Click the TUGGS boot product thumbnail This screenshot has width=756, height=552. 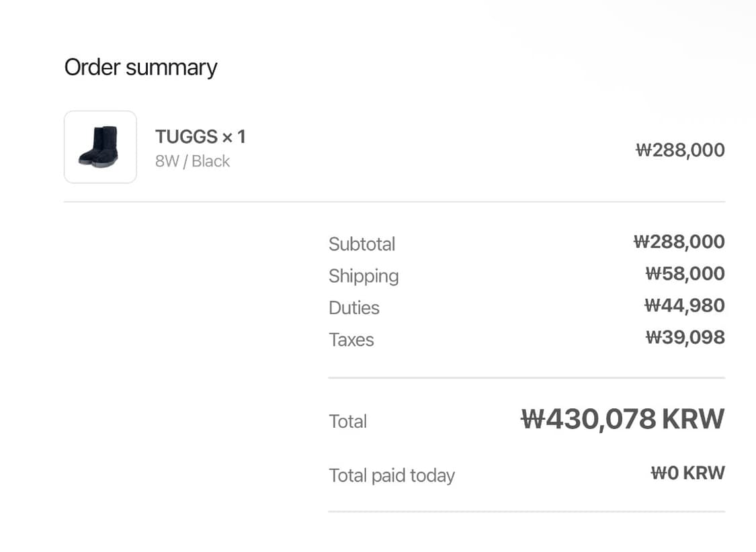pyautogui.click(x=100, y=147)
